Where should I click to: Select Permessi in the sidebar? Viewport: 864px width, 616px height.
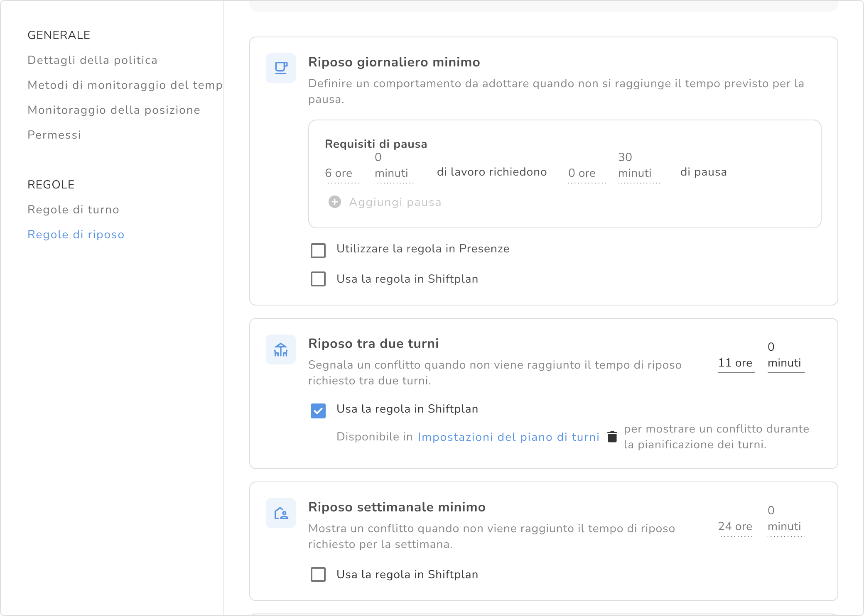click(54, 135)
